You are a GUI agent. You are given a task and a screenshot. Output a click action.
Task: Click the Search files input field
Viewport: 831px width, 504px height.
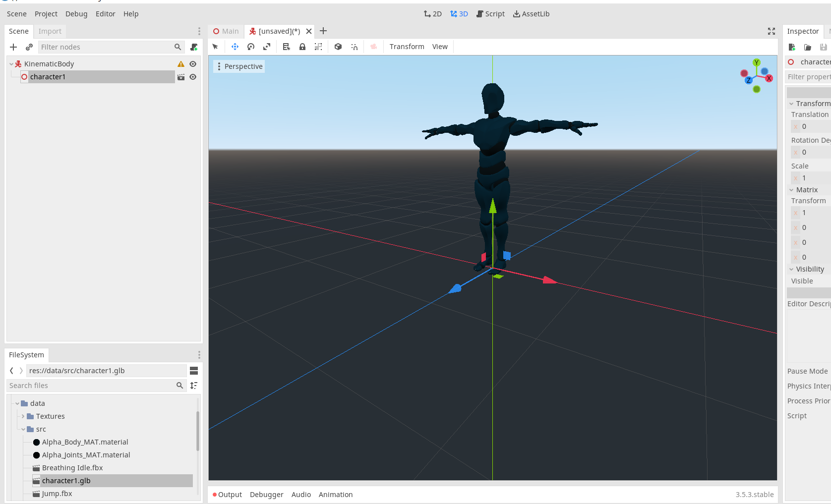pos(97,386)
